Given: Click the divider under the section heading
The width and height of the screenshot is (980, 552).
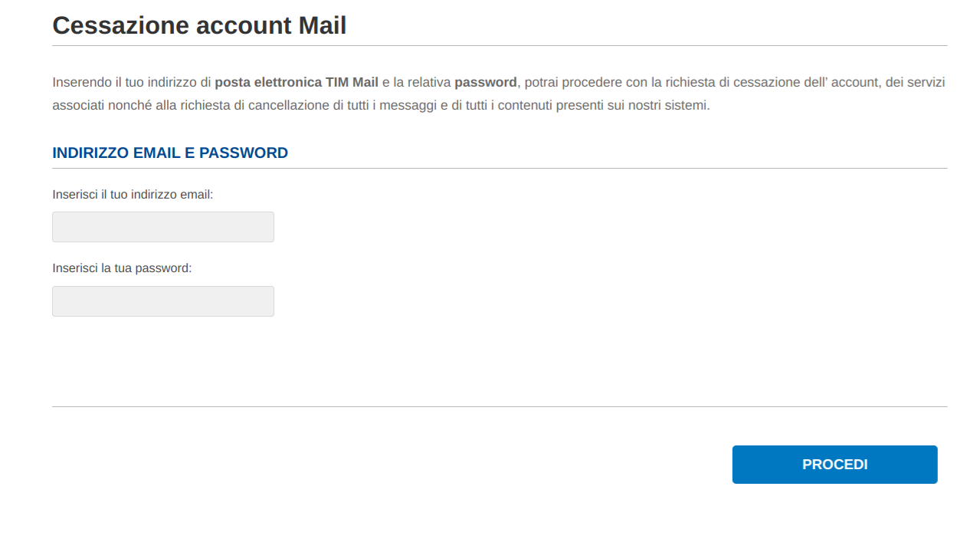Looking at the screenshot, I should (x=500, y=168).
